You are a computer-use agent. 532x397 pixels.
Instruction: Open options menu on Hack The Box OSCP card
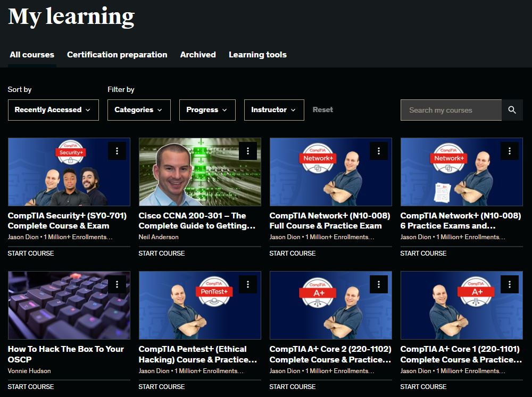click(117, 284)
